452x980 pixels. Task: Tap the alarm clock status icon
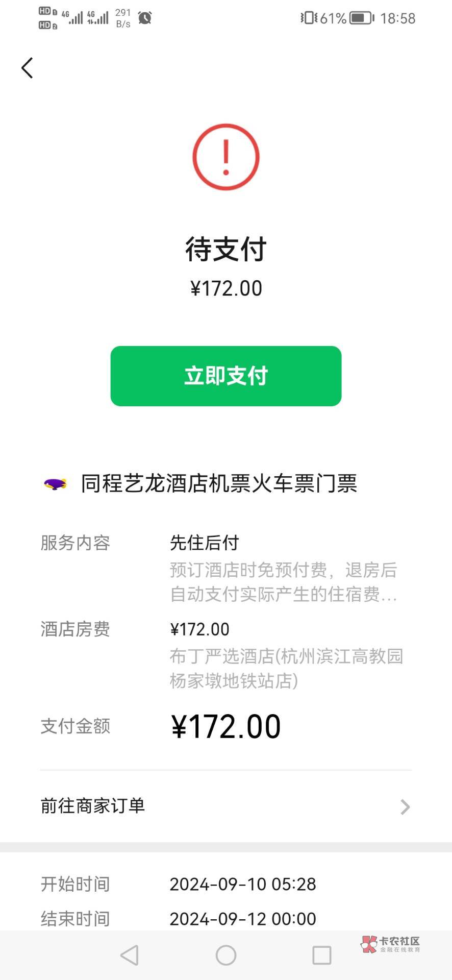tap(145, 18)
